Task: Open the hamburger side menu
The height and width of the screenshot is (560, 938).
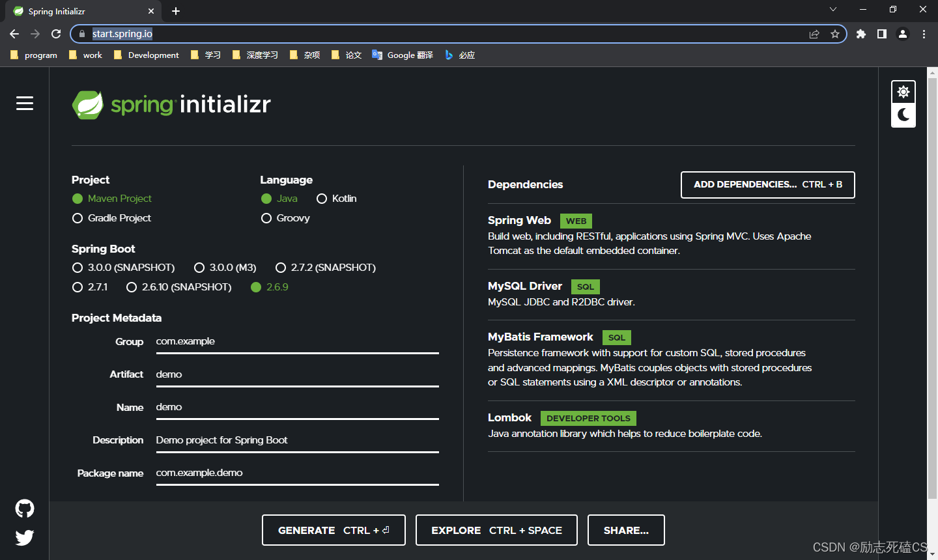Action: coord(25,104)
